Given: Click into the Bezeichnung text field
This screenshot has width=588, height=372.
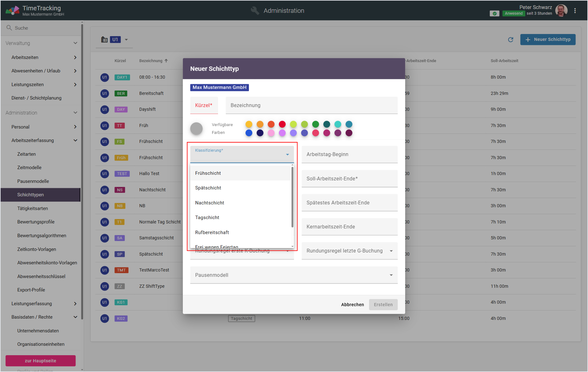Looking at the screenshot, I should [x=311, y=105].
